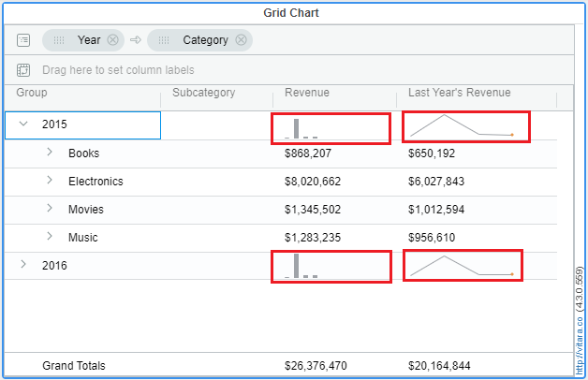Select Last Year's Revenue column header
Image resolution: width=588 pixels, height=380 pixels.
460,93
